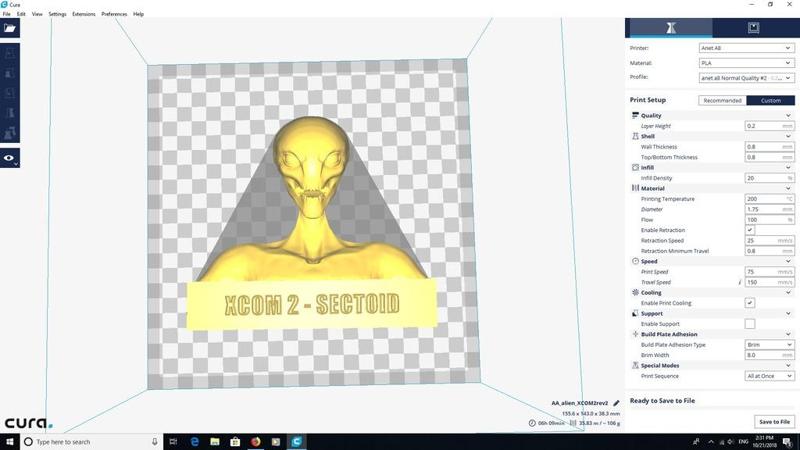Viewport: 800px width, 450px height.
Task: Collapse the Material section chevron
Action: 788,188
